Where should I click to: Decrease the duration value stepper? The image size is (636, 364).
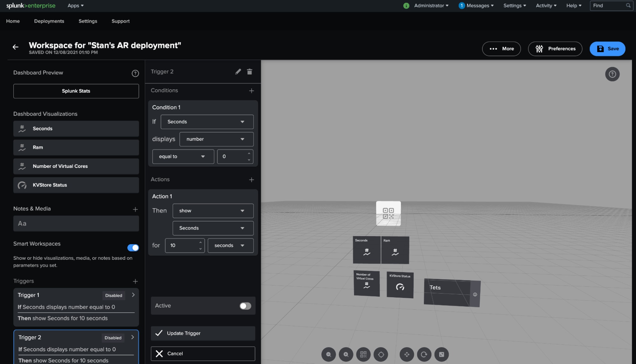[200, 249]
